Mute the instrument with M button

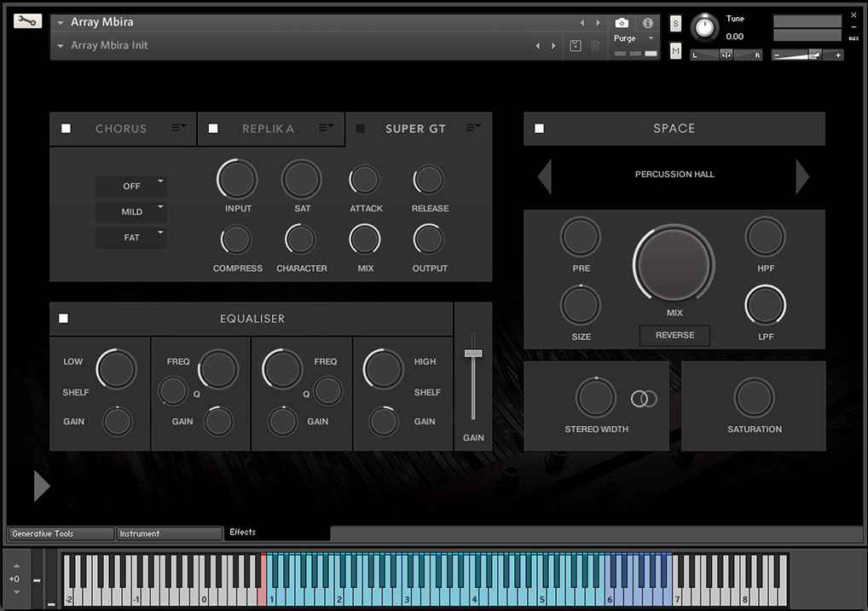tap(675, 52)
